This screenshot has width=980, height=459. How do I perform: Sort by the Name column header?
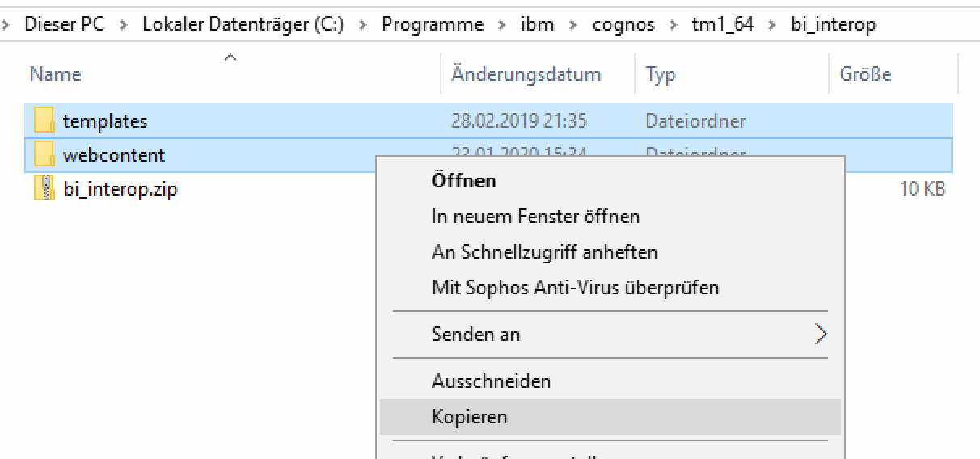click(55, 74)
